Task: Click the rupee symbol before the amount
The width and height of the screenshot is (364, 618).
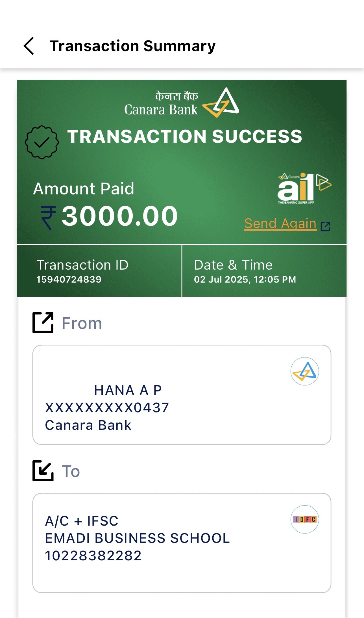Action: point(48,218)
